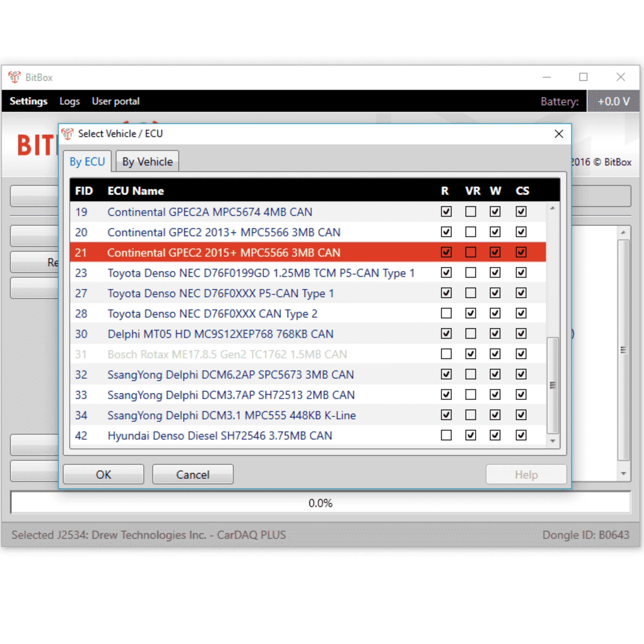Viewport: 644px width, 644px height.
Task: Click main window log scrollbar down arrow
Action: pos(623,473)
